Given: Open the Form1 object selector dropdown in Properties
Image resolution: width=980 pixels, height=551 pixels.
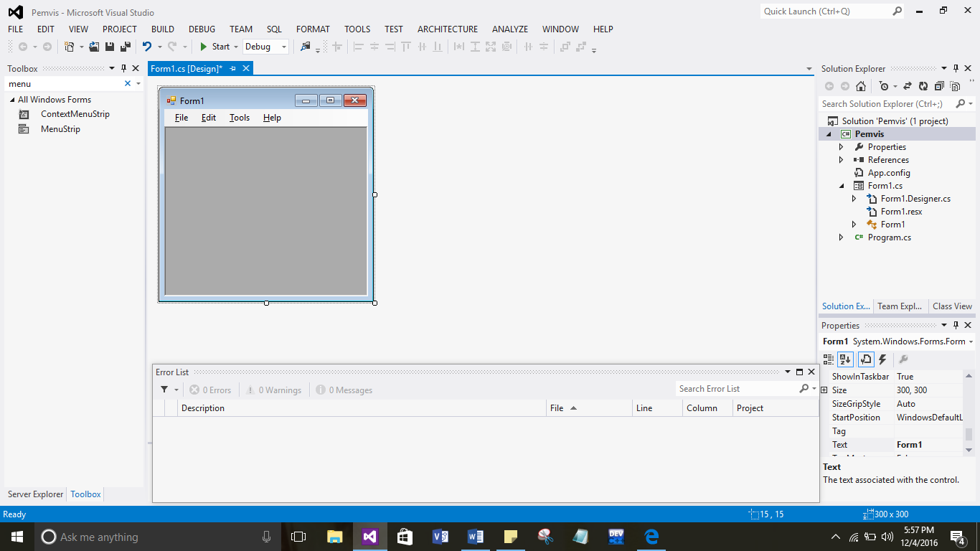Looking at the screenshot, I should tap(971, 342).
